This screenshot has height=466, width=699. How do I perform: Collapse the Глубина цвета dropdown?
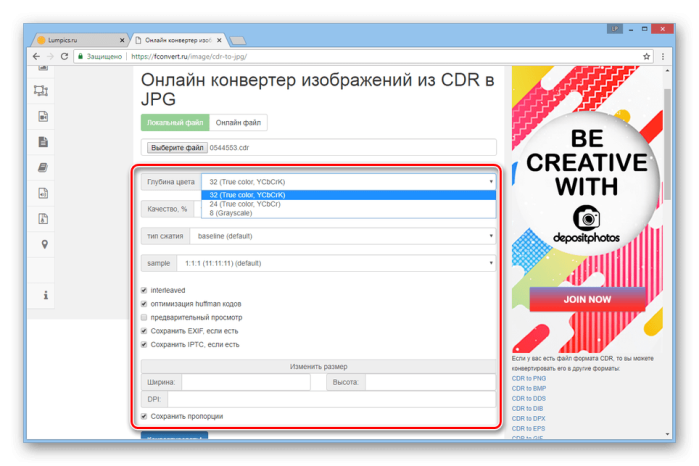coord(349,182)
